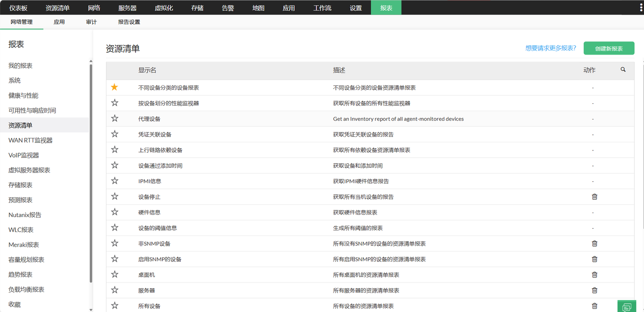Open the 告警 top menu

(228, 8)
